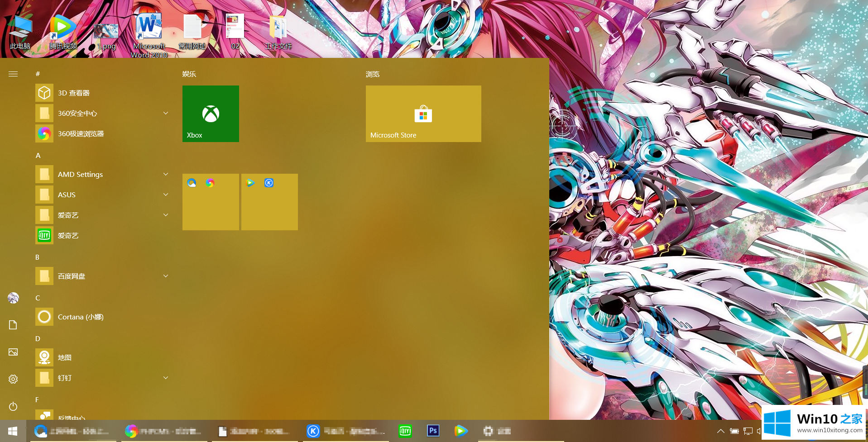This screenshot has width=868, height=442.
Task: Select the 腾讯视频 desktop shortcut
Action: pos(63,32)
